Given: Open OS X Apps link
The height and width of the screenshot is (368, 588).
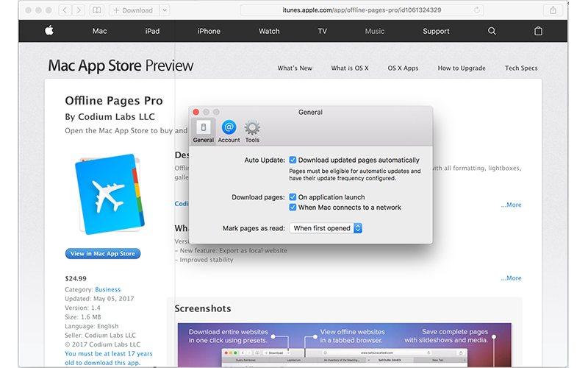Looking at the screenshot, I should click(403, 68).
